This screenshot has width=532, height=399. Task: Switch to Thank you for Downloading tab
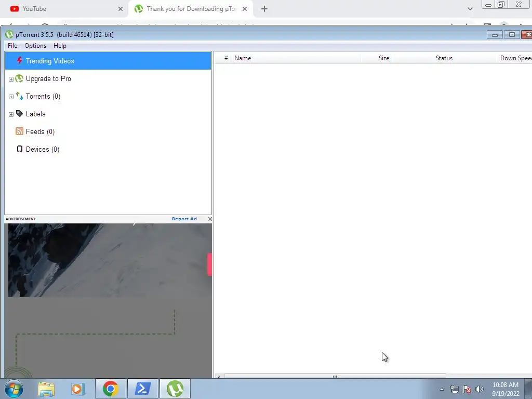tap(191, 9)
